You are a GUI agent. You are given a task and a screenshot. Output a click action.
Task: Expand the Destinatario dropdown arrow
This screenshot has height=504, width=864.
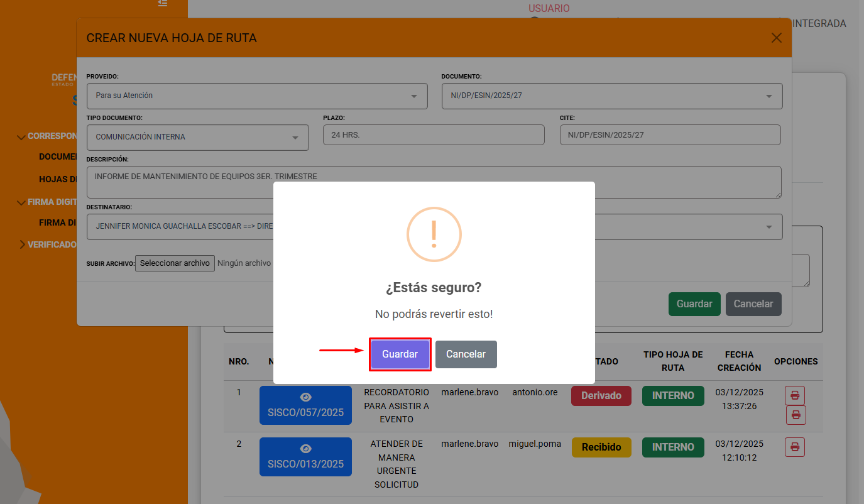click(768, 227)
